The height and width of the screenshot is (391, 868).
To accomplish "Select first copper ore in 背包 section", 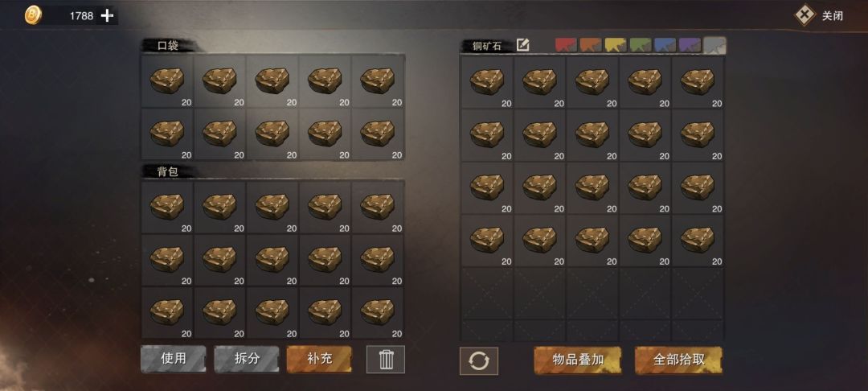I will coord(166,207).
